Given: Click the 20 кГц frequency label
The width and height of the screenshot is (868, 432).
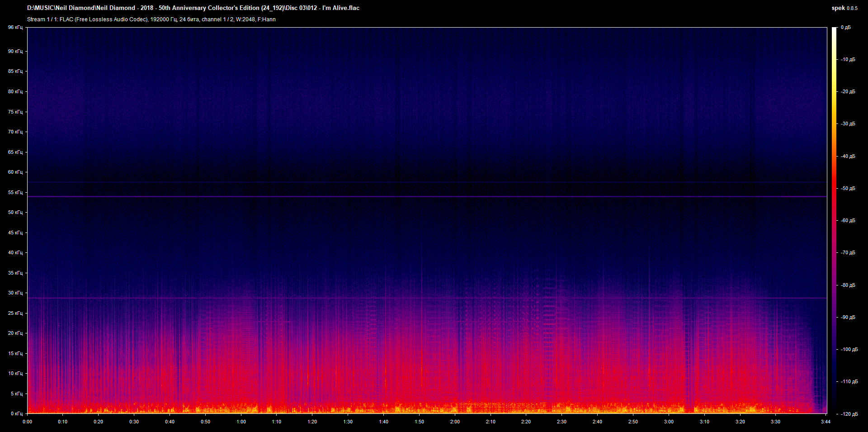Looking at the screenshot, I should pos(15,333).
